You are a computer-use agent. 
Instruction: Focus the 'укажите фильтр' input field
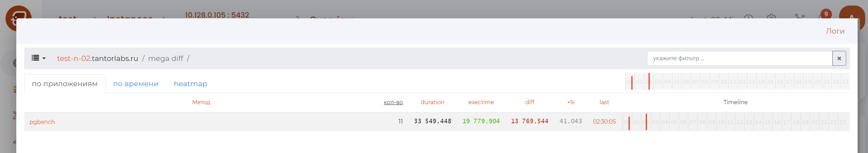(739, 58)
